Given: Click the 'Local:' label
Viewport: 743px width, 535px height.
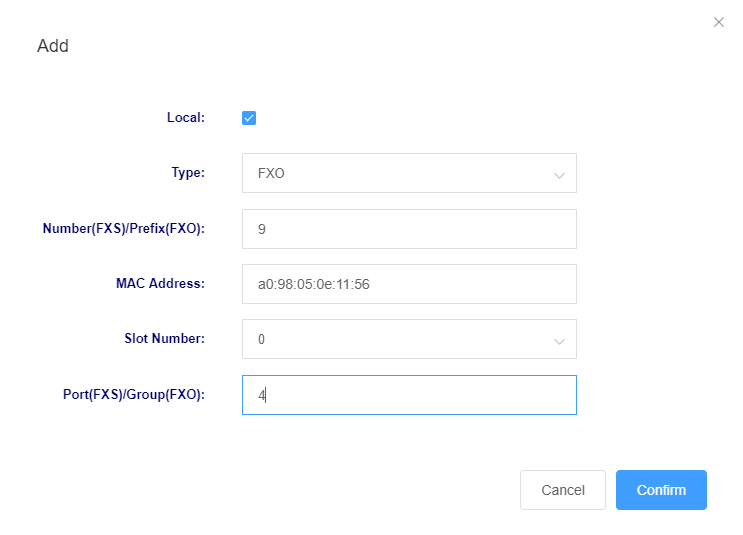Looking at the screenshot, I should coord(186,118).
